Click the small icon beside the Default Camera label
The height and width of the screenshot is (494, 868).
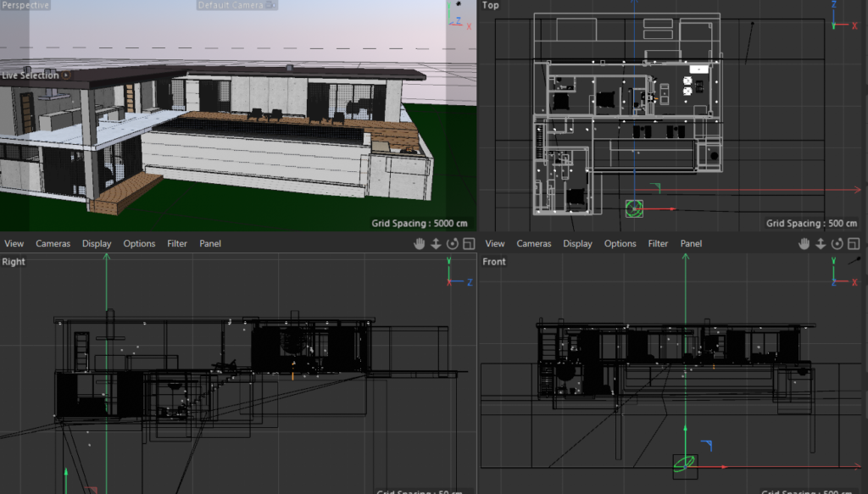tap(271, 5)
